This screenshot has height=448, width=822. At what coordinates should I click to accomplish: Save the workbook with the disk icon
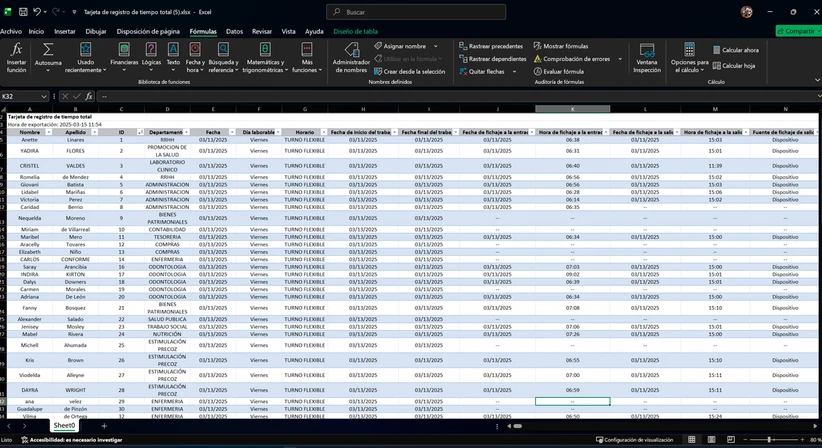click(x=23, y=12)
